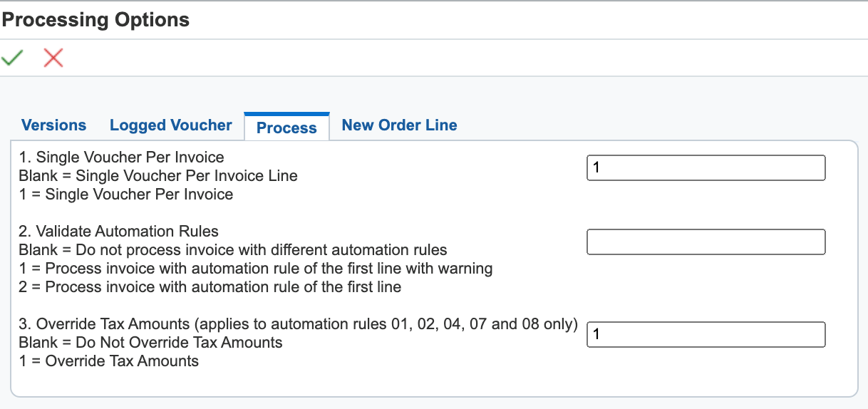The height and width of the screenshot is (409, 868).
Task: Select the Override Tax Amounts input box
Action: tap(706, 335)
